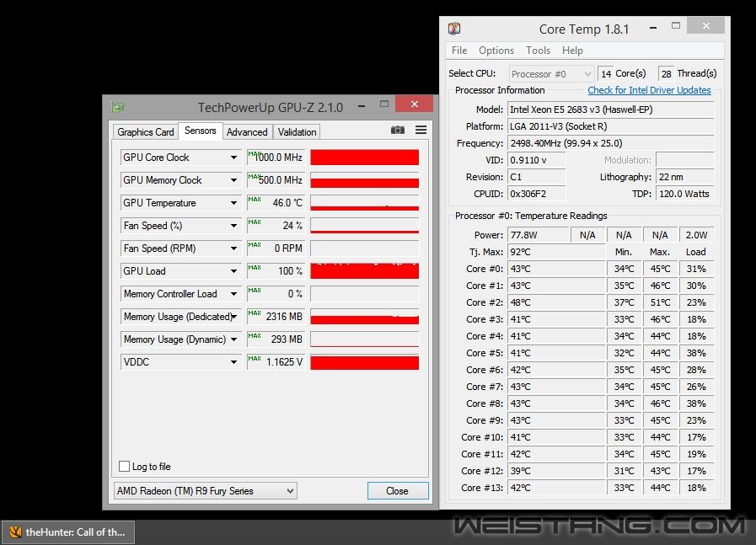
Task: Switch to the Graphics Card tab
Action: [x=145, y=132]
